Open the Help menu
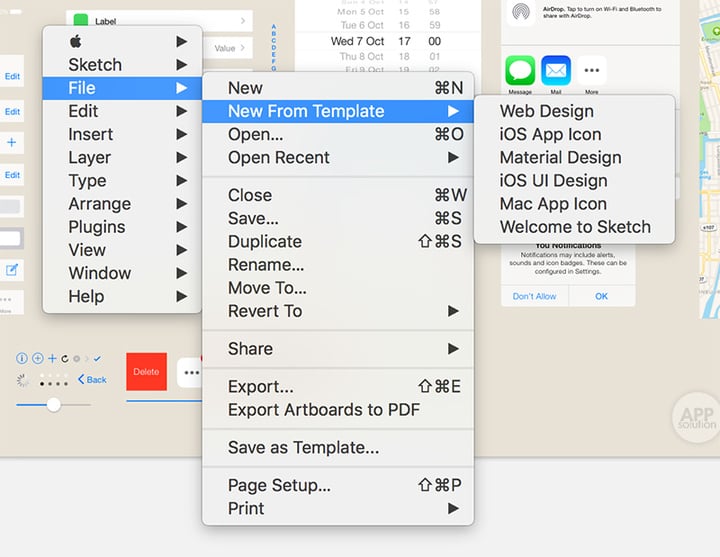 (122, 296)
